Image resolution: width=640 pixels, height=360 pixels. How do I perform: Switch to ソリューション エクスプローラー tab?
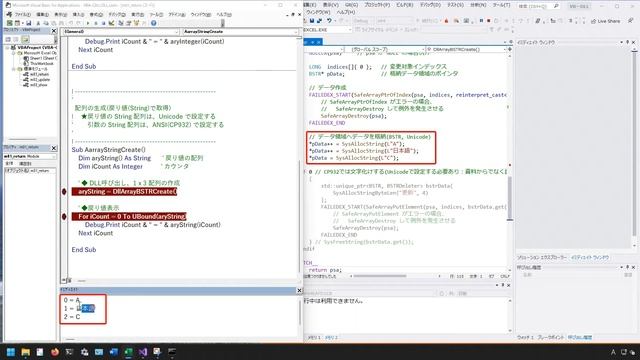542,258
